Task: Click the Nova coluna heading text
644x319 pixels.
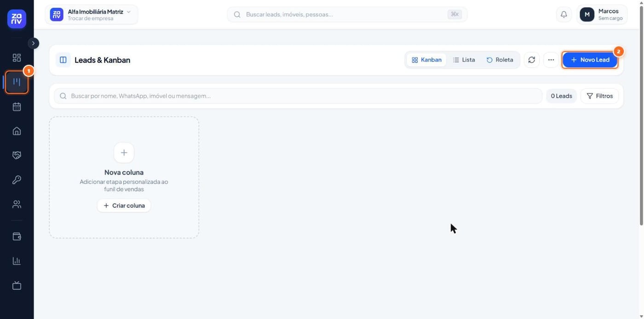Action: point(124,172)
